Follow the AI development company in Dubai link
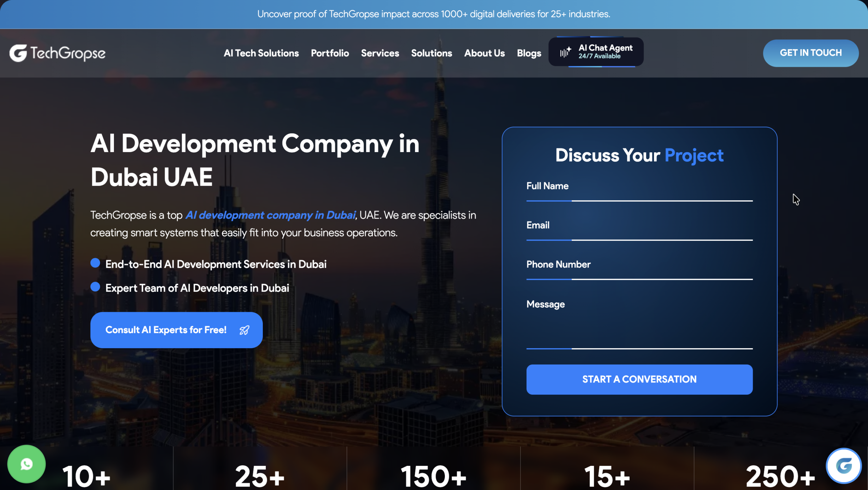 coord(270,215)
